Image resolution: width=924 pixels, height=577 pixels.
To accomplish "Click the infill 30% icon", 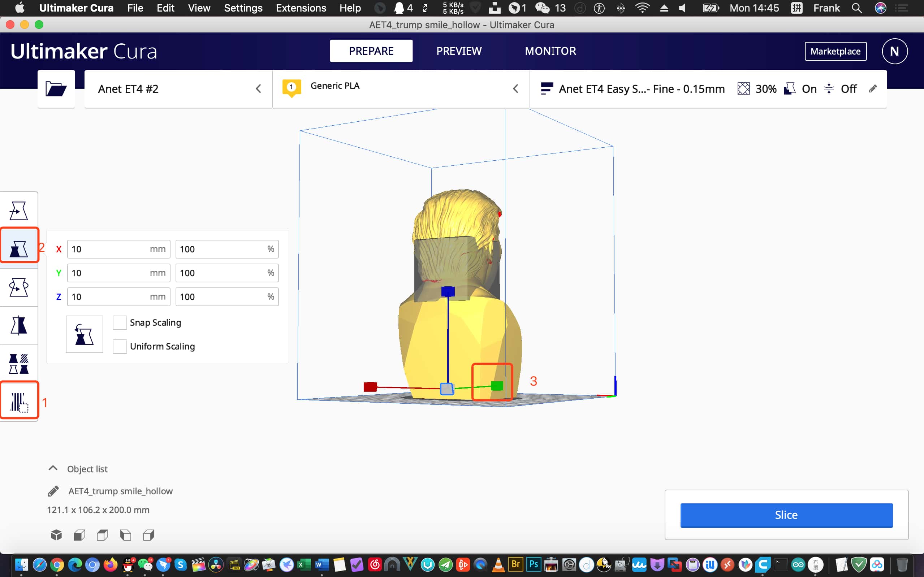I will click(x=743, y=89).
